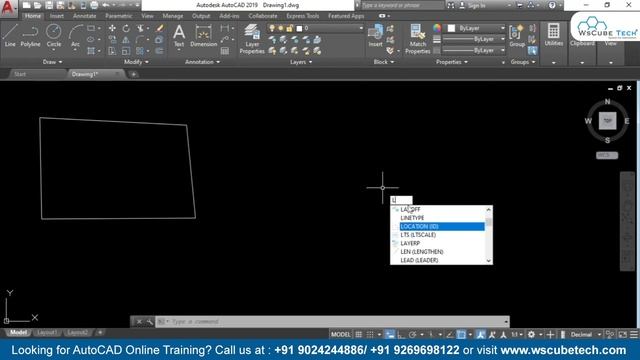Screen dimensions: 640x360
Task: Select the Line drawing tool
Action: tap(10, 35)
